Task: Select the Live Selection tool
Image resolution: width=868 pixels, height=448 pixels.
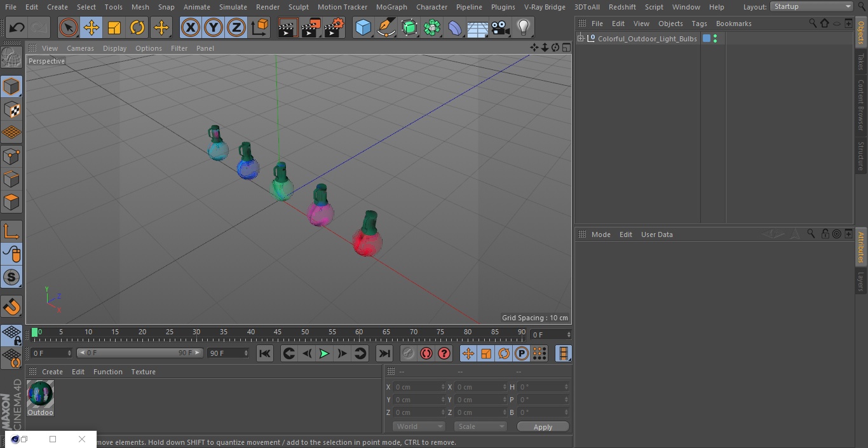Action: pyautogui.click(x=68, y=28)
